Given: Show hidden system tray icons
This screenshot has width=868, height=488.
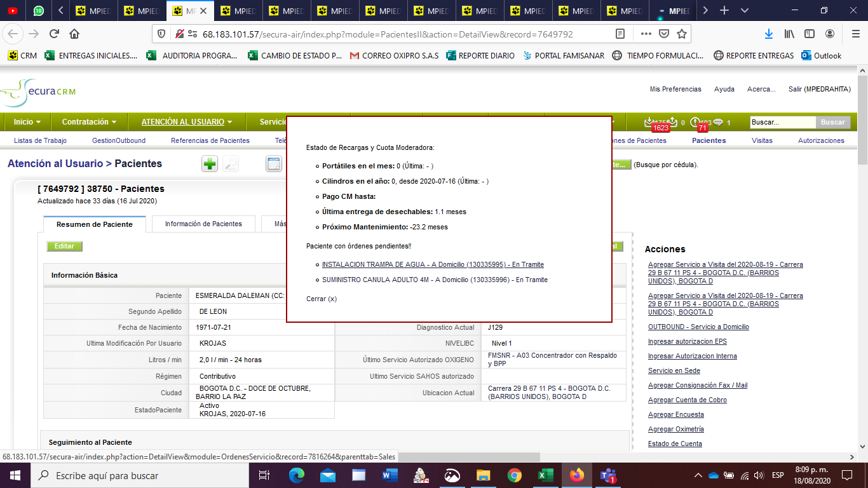Looking at the screenshot, I should tap(698, 475).
